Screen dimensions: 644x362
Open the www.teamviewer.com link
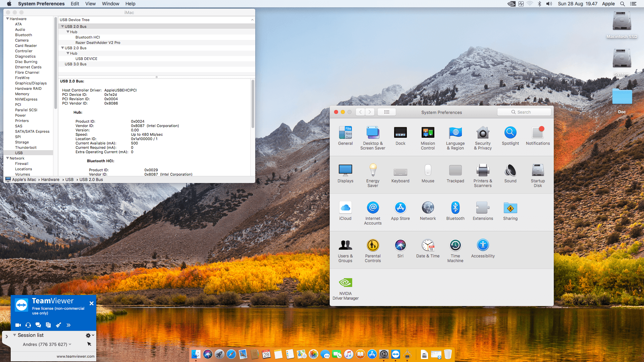coord(75,356)
